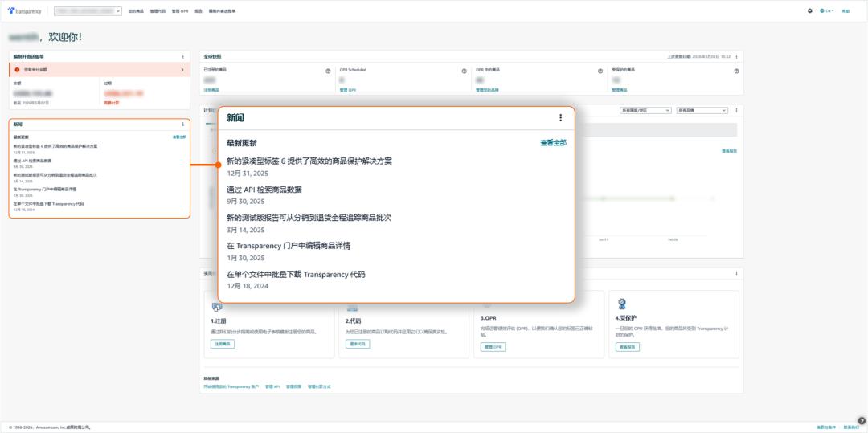This screenshot has height=433, width=868.
Task: Click the 注册商品 button in step 1
Action: click(x=222, y=344)
